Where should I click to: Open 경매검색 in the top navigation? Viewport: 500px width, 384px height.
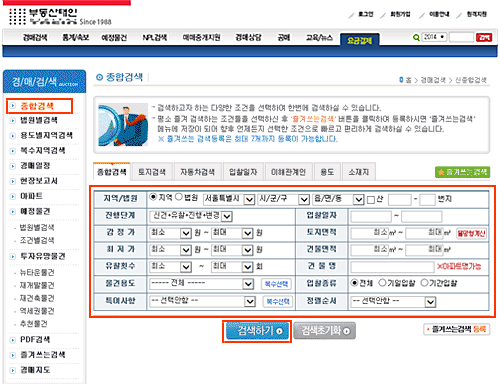click(x=35, y=38)
